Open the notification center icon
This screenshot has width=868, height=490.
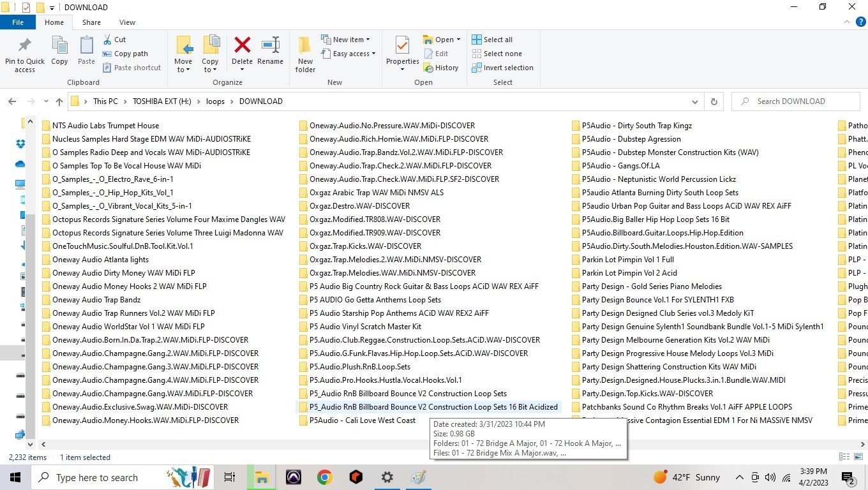pyautogui.click(x=848, y=477)
